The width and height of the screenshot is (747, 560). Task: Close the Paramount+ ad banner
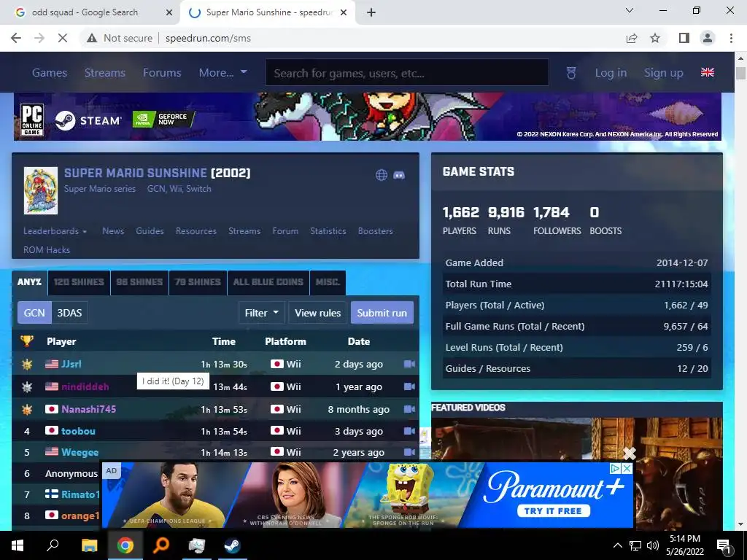pos(627,469)
